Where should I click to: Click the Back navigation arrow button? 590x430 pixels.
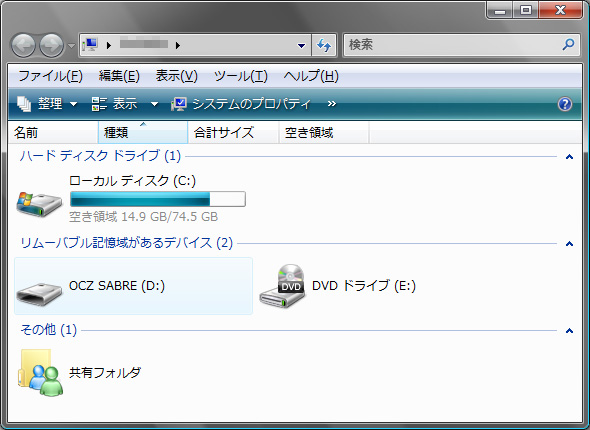click(x=23, y=46)
